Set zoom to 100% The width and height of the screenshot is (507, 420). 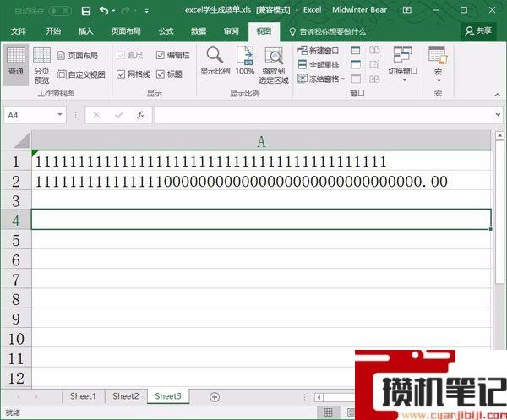click(245, 61)
